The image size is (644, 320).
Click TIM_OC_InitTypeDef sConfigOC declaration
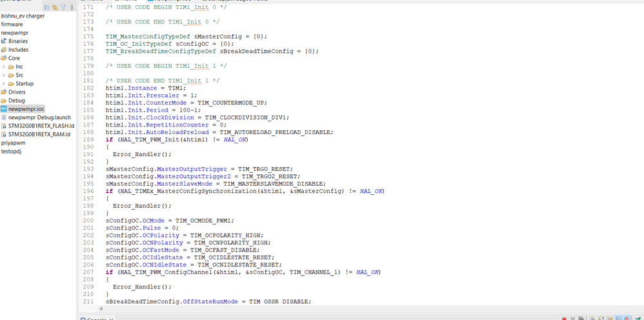click(x=170, y=43)
